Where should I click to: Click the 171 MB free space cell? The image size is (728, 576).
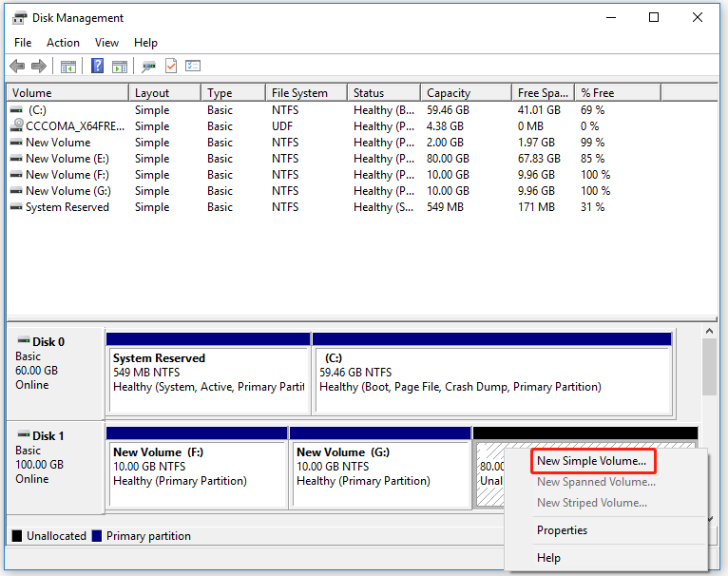(536, 207)
